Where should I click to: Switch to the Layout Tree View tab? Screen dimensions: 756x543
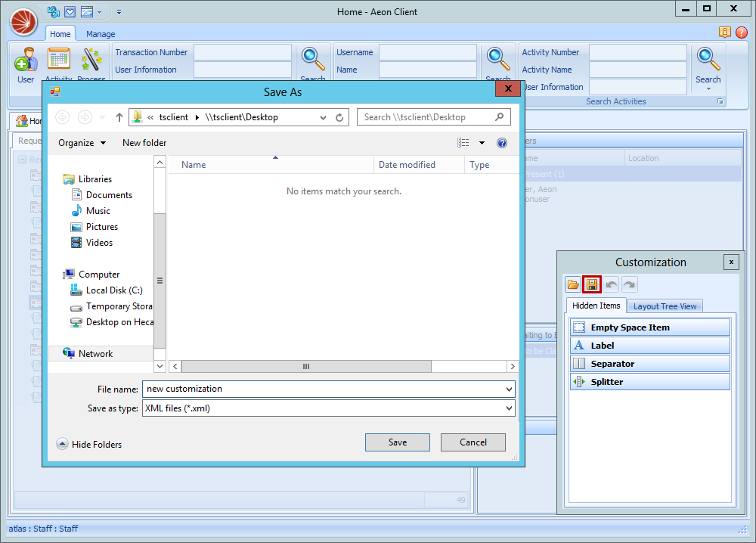[x=665, y=306]
